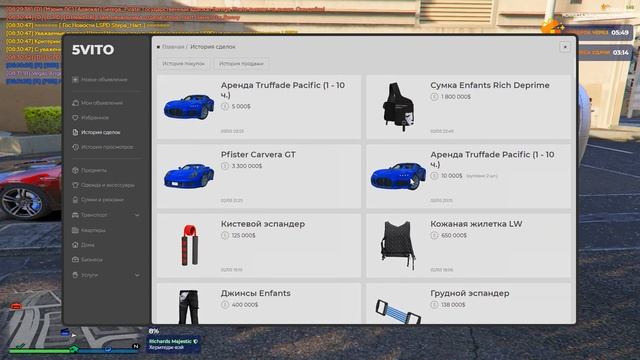The height and width of the screenshot is (360, 640).
Task: Click the Джинсы Enfants title
Action: (x=256, y=293)
